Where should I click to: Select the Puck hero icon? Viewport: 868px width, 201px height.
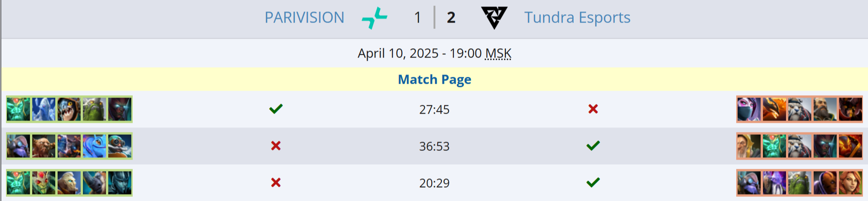[94, 146]
